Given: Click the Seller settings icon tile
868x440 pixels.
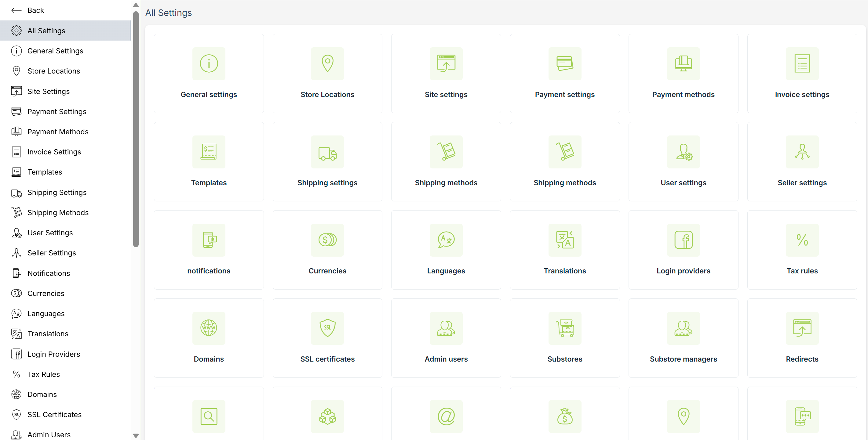Looking at the screenshot, I should [802, 152].
